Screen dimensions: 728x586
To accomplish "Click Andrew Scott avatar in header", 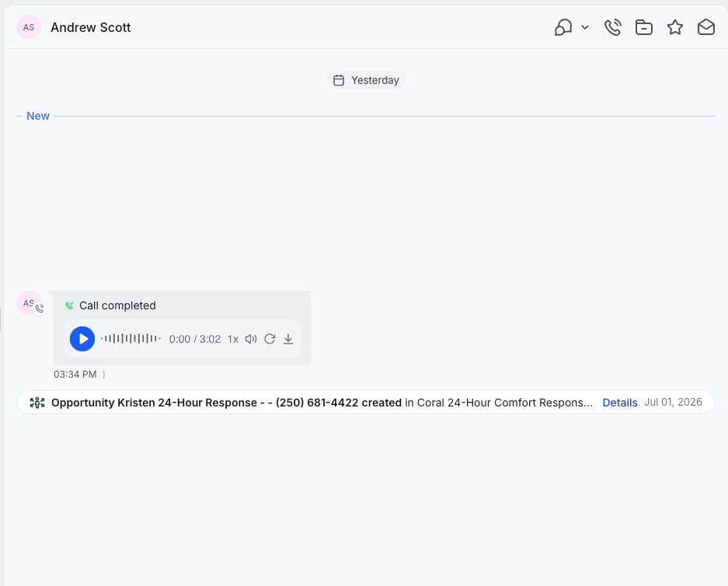I will pyautogui.click(x=29, y=27).
